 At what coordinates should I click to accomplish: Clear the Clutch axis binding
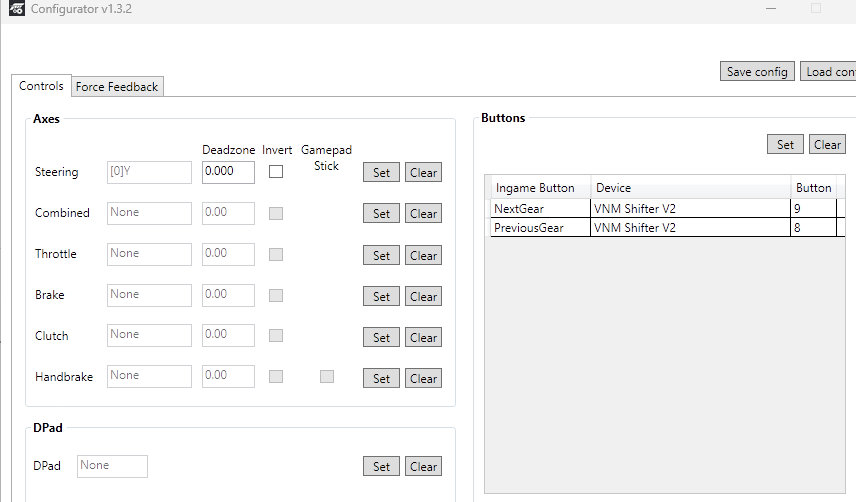pos(423,337)
